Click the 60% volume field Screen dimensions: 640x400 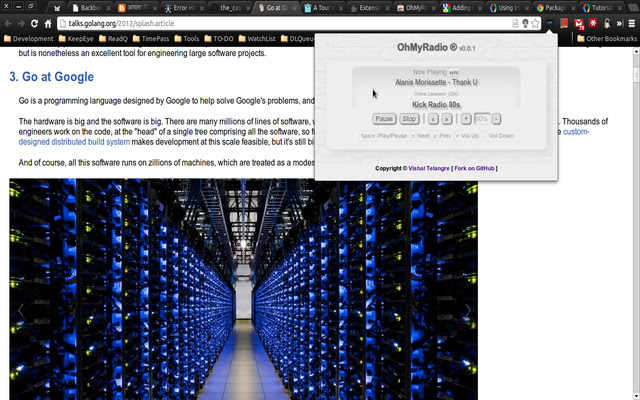pos(482,119)
